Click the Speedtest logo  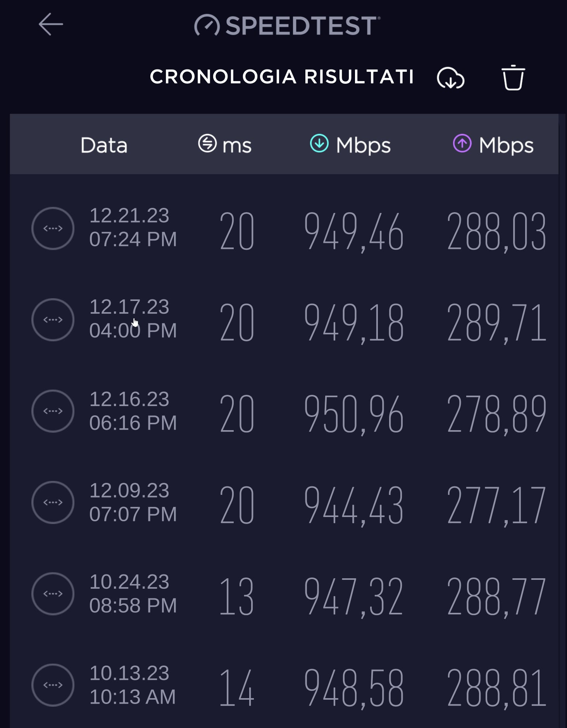pos(287,25)
